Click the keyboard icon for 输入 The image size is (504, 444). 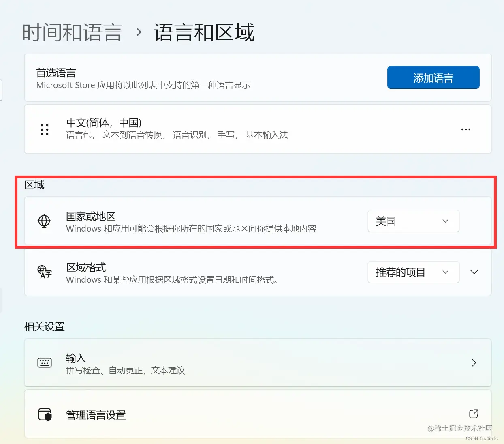pyautogui.click(x=45, y=362)
